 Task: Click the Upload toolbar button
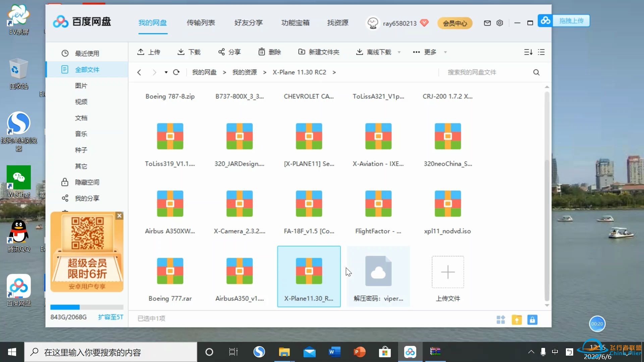click(x=149, y=52)
